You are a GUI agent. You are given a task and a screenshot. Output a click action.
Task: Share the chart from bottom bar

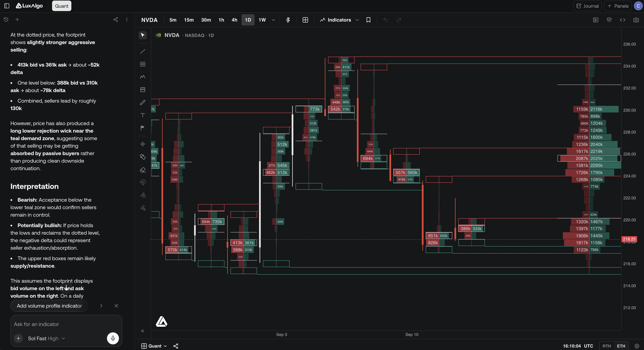176,346
